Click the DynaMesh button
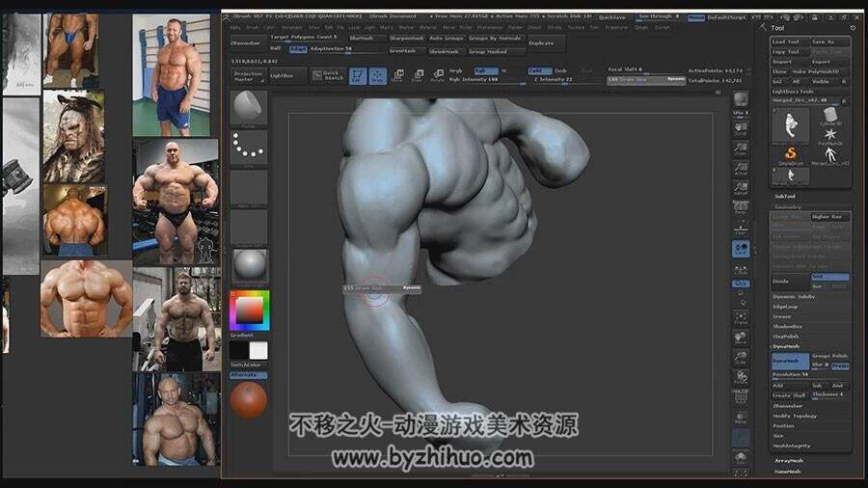 (x=790, y=361)
